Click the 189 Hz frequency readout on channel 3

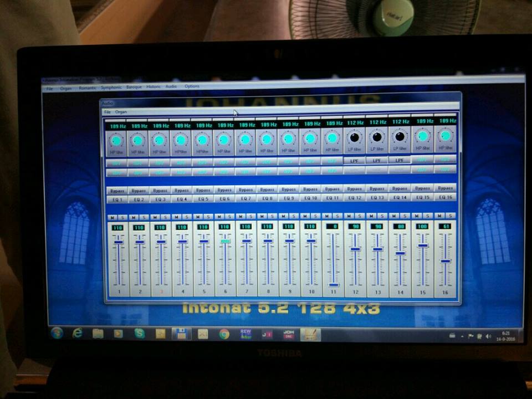pyautogui.click(x=161, y=126)
